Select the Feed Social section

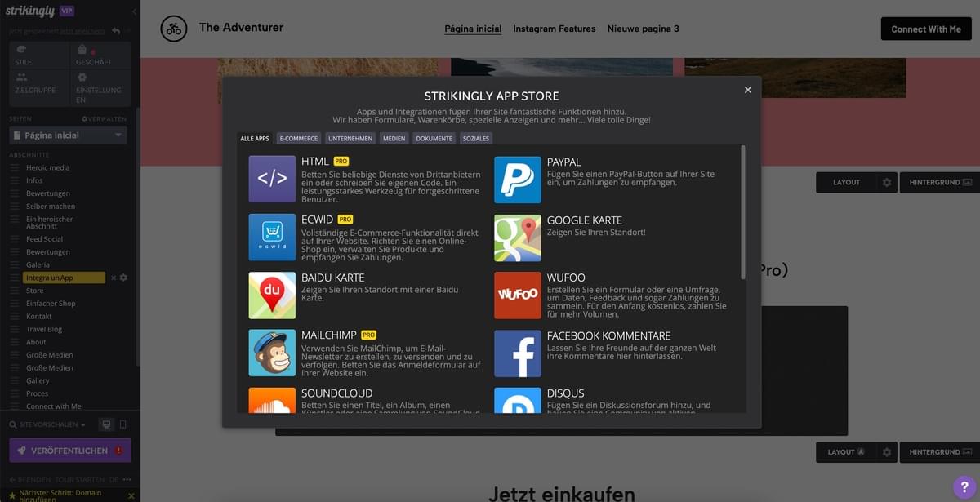tap(45, 239)
